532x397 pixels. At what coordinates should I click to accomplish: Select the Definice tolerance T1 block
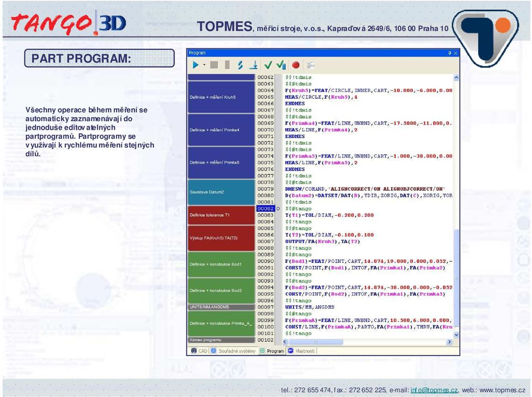click(221, 215)
